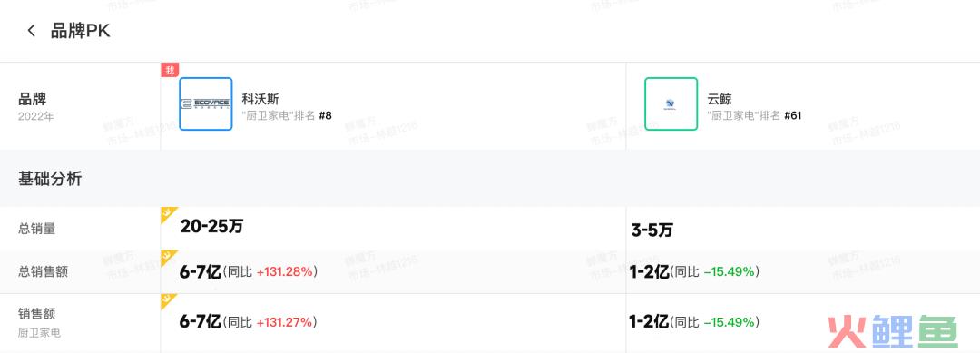Open the 云鲸 brand logo thumbnail
The image size is (980, 353).
[671, 103]
